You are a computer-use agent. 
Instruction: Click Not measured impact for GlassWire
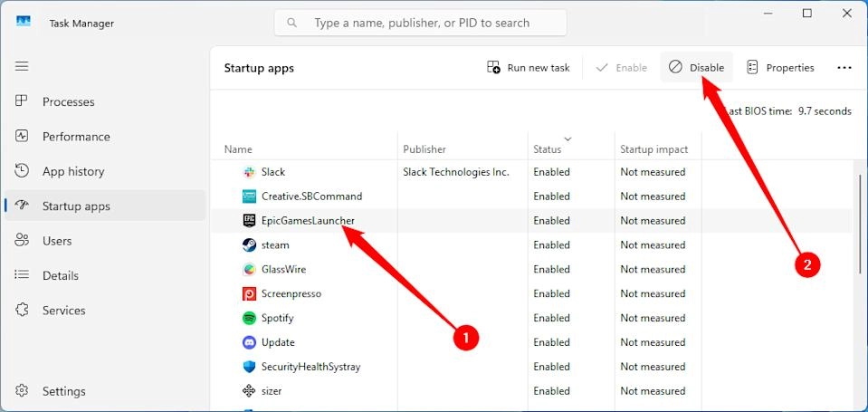[x=653, y=269]
